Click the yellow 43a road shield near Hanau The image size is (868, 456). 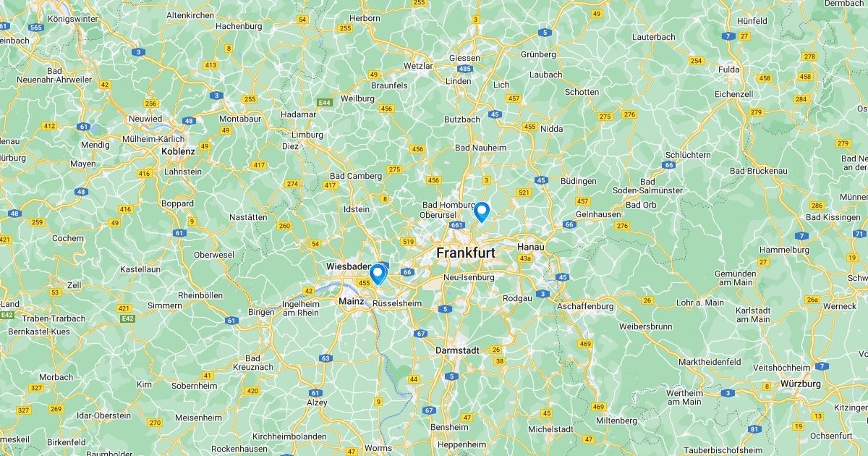(x=526, y=258)
